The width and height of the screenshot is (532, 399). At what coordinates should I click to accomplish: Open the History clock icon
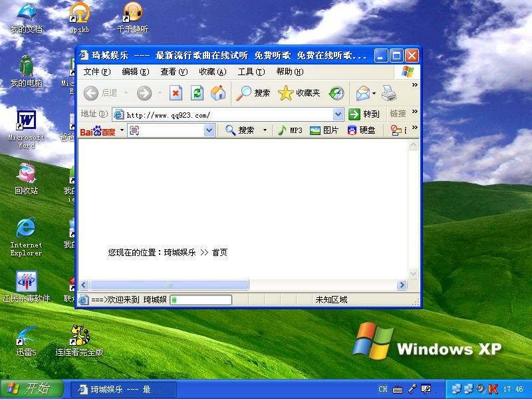[336, 93]
